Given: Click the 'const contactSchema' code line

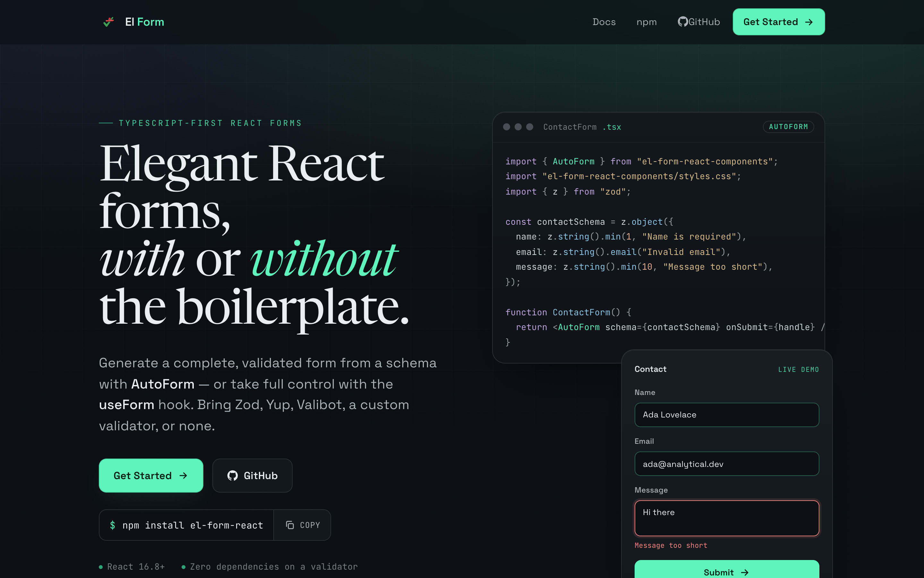Looking at the screenshot, I should [x=589, y=222].
